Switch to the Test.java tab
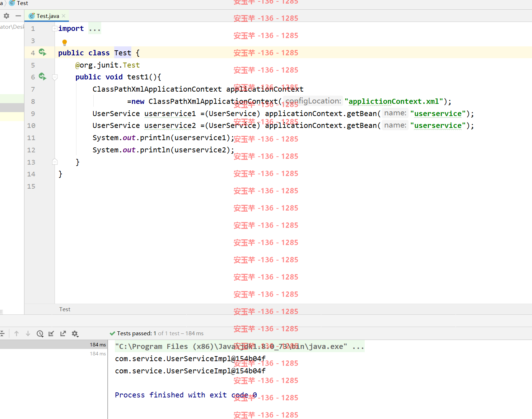Image resolution: width=532 pixels, height=419 pixels. point(47,16)
